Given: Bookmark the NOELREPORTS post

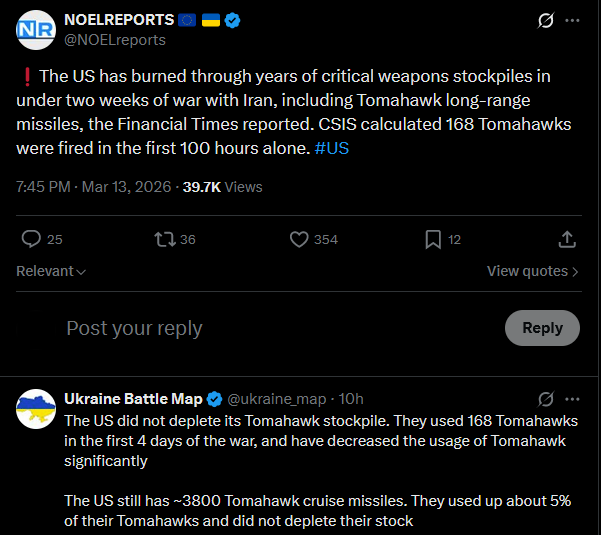Looking at the screenshot, I should 433,239.
